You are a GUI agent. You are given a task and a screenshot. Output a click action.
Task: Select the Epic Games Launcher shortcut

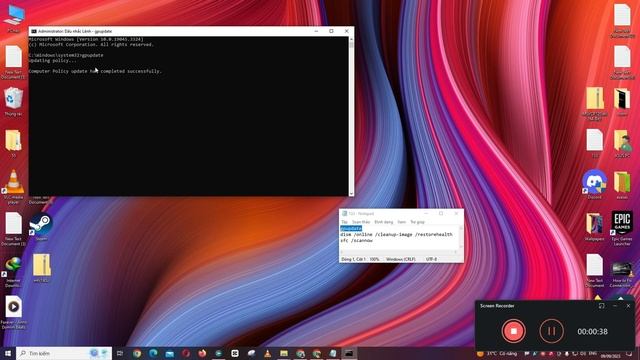622,228
